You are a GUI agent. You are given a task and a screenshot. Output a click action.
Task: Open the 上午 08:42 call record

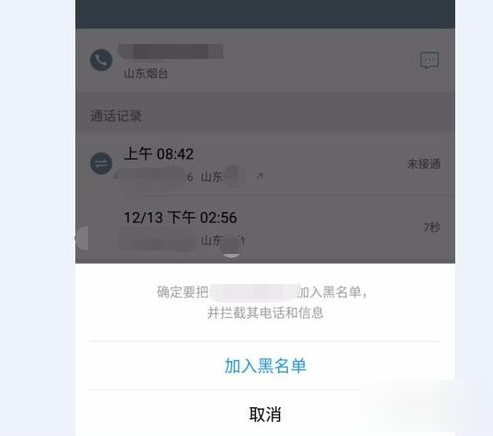[x=265, y=164]
